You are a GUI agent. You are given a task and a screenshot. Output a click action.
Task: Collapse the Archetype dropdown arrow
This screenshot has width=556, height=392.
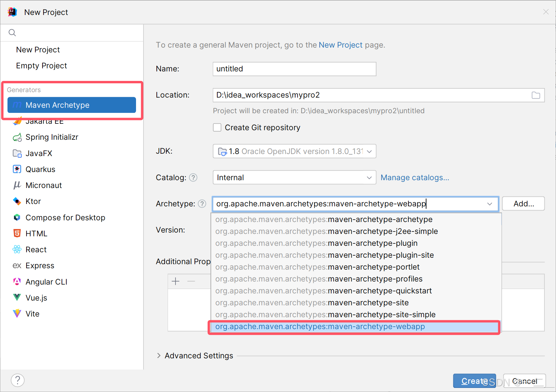pos(490,204)
